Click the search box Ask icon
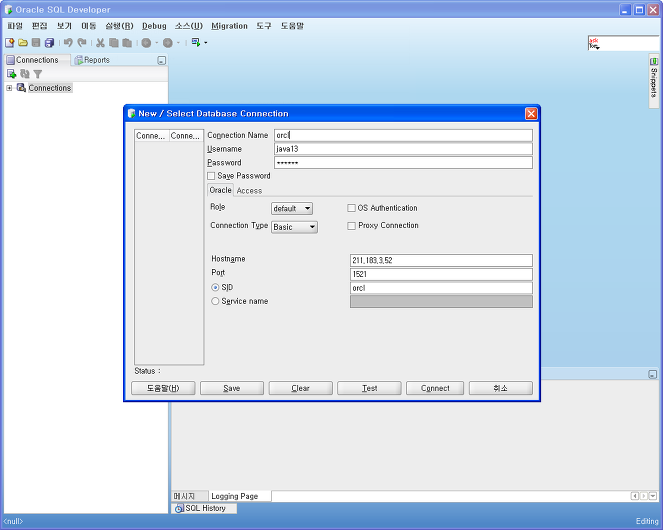Viewport: 663px width, 530px height. tap(594, 43)
